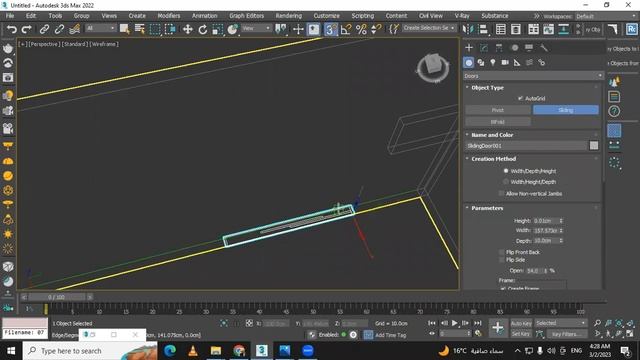This screenshot has width=640, height=360.
Task: Toggle Percent Snap icon
Action: click(361, 29)
